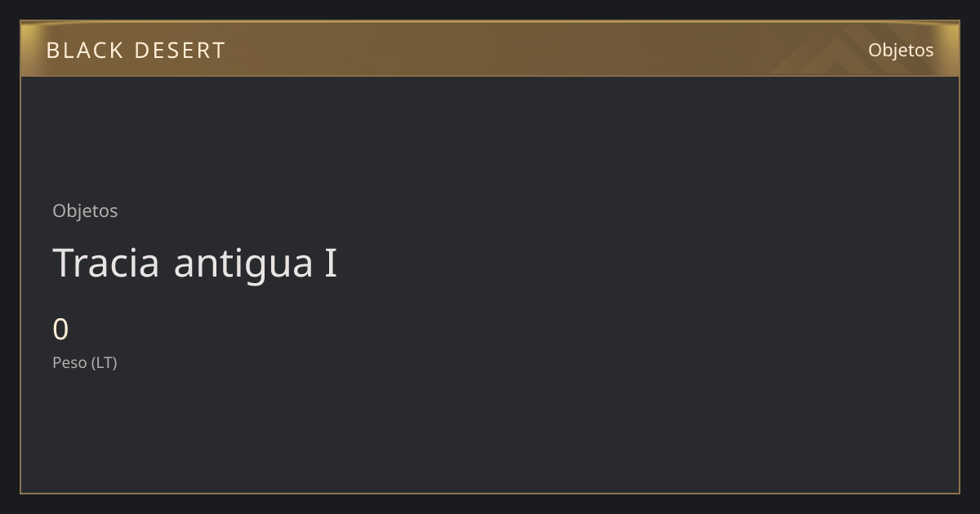Click the BLACK DESERT site title
This screenshot has height=514, width=980.
tap(136, 51)
